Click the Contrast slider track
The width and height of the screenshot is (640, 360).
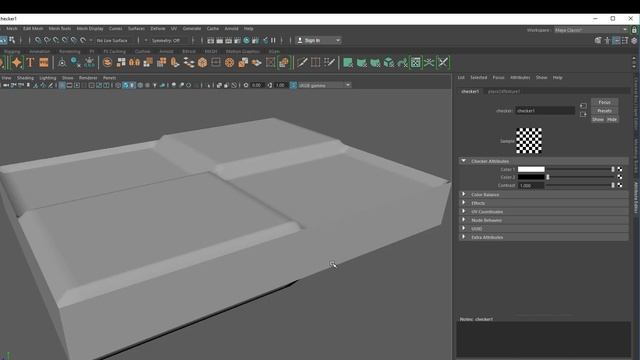tap(580, 185)
